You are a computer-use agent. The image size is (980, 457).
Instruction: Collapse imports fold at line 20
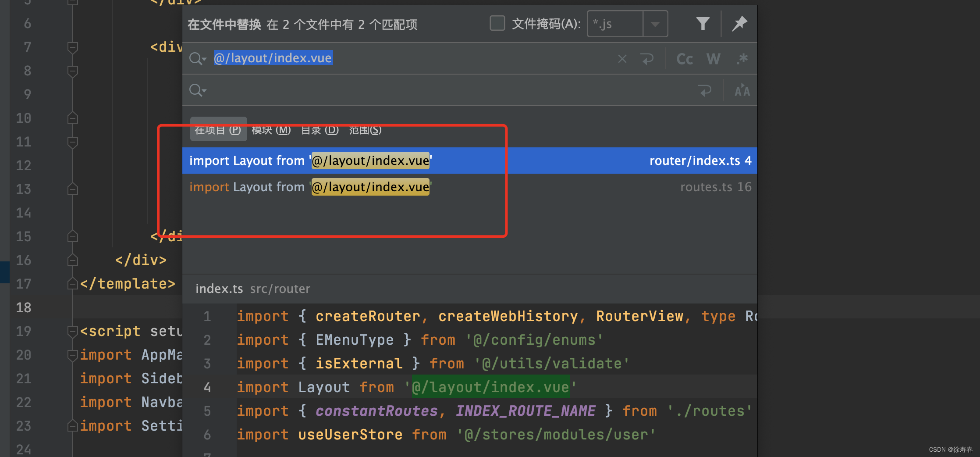tap(73, 355)
